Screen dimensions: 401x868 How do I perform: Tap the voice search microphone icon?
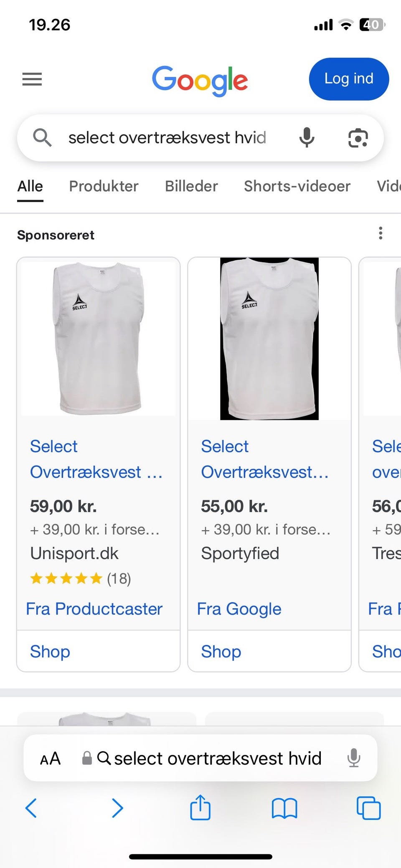[307, 138]
